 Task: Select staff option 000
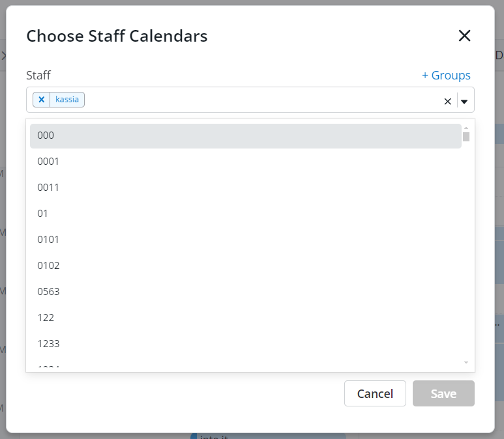coord(246,136)
